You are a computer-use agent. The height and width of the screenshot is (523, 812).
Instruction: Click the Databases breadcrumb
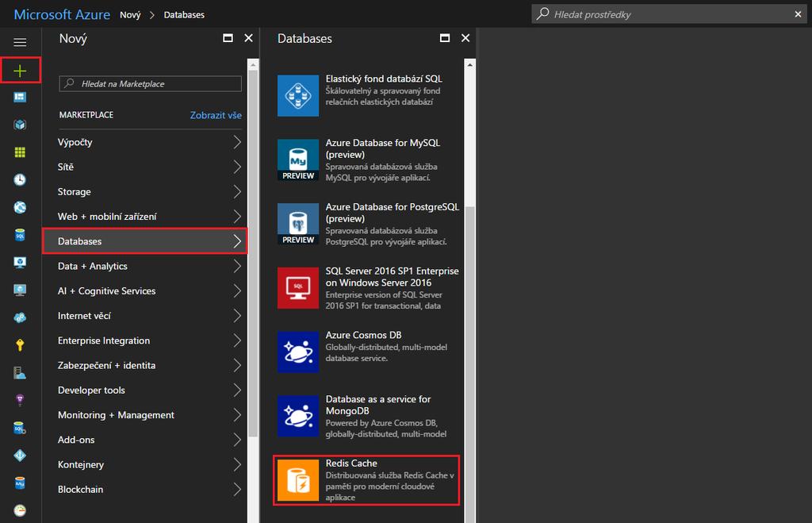click(184, 14)
